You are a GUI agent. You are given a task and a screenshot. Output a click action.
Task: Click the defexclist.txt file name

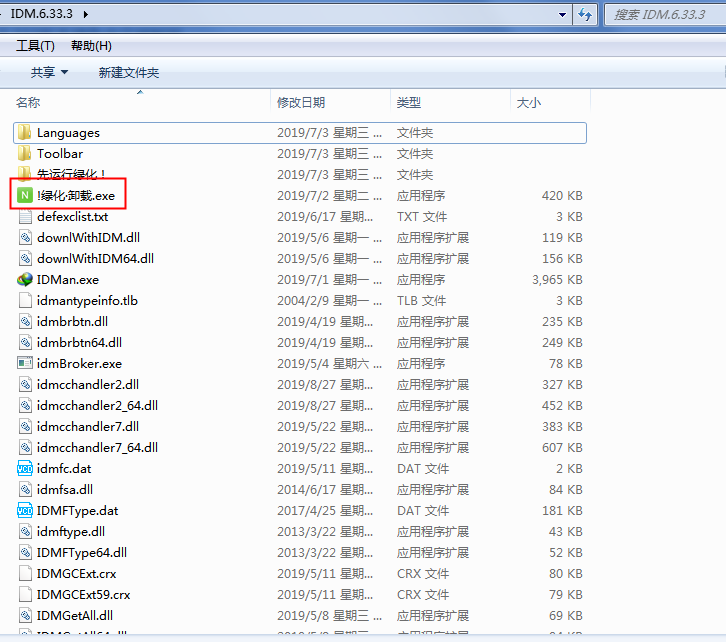point(72,217)
